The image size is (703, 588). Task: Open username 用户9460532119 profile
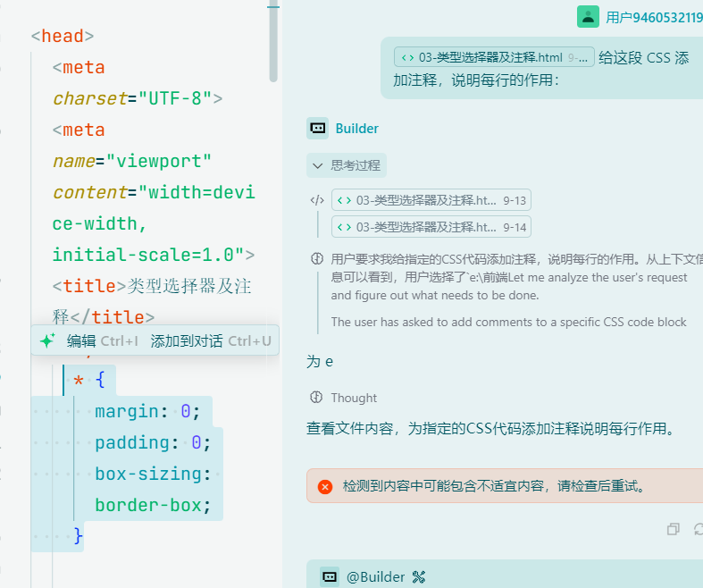(x=654, y=18)
